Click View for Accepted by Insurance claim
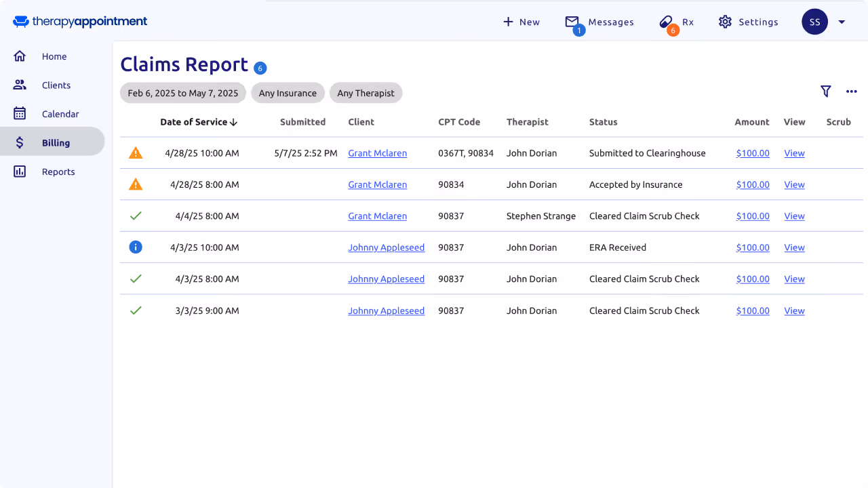This screenshot has height=488, width=868. pyautogui.click(x=794, y=184)
